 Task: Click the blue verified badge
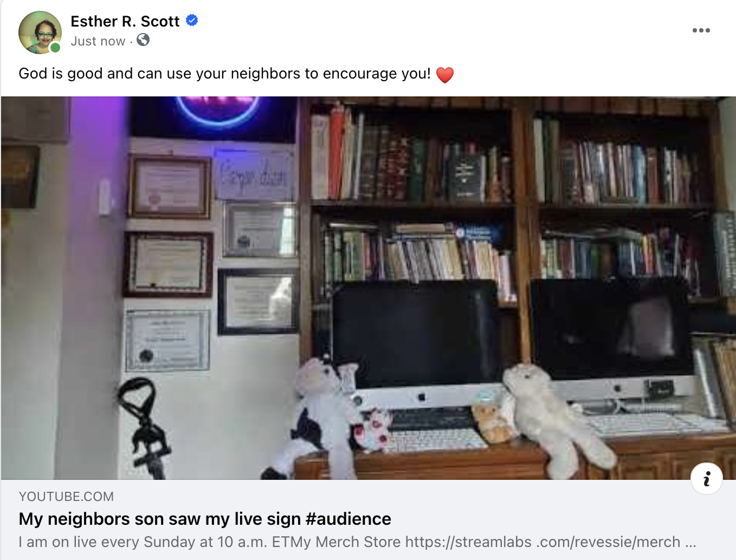(x=192, y=21)
